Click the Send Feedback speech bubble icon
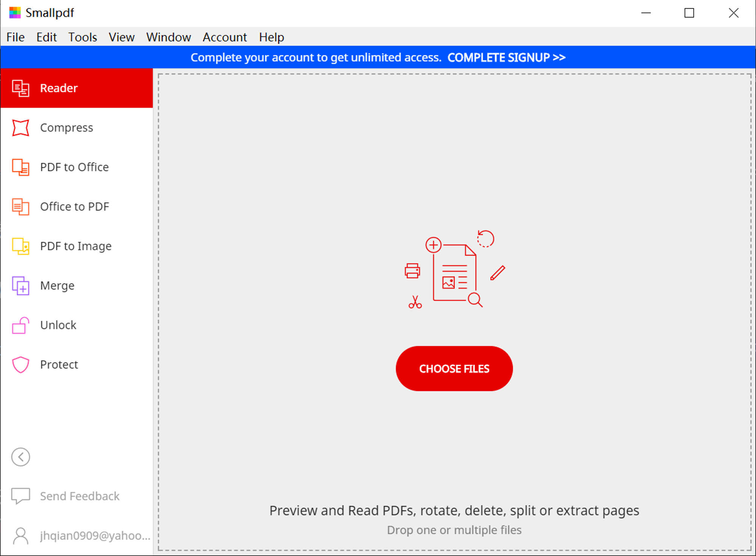The image size is (756, 556). 20,496
